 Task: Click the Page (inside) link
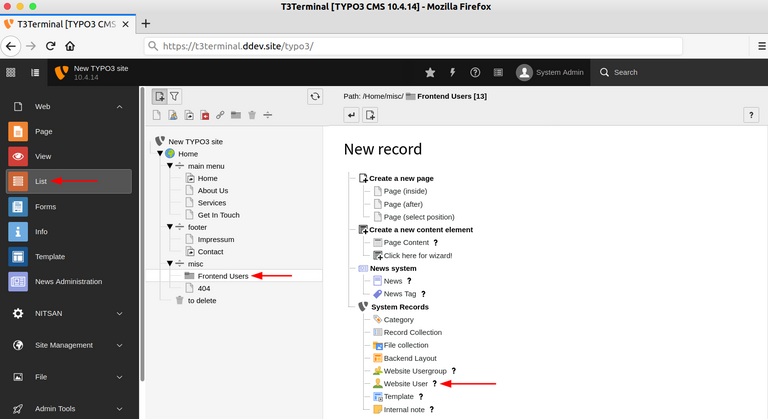(x=406, y=191)
